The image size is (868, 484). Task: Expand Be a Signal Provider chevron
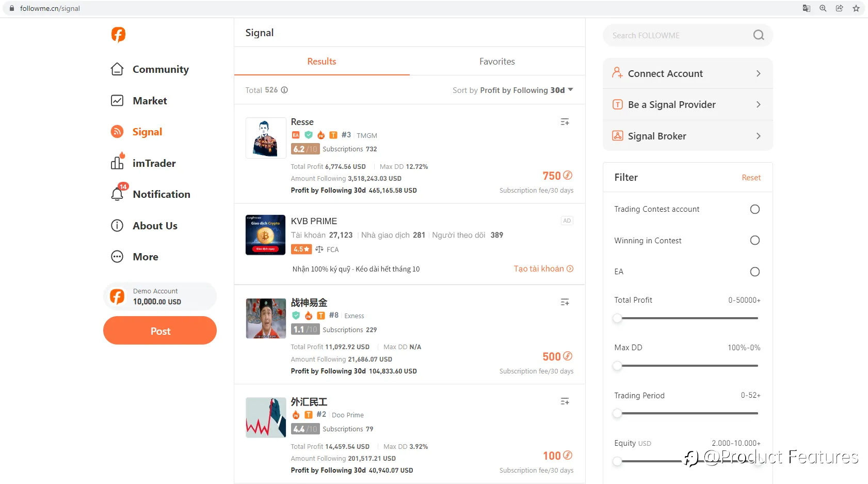pos(758,104)
